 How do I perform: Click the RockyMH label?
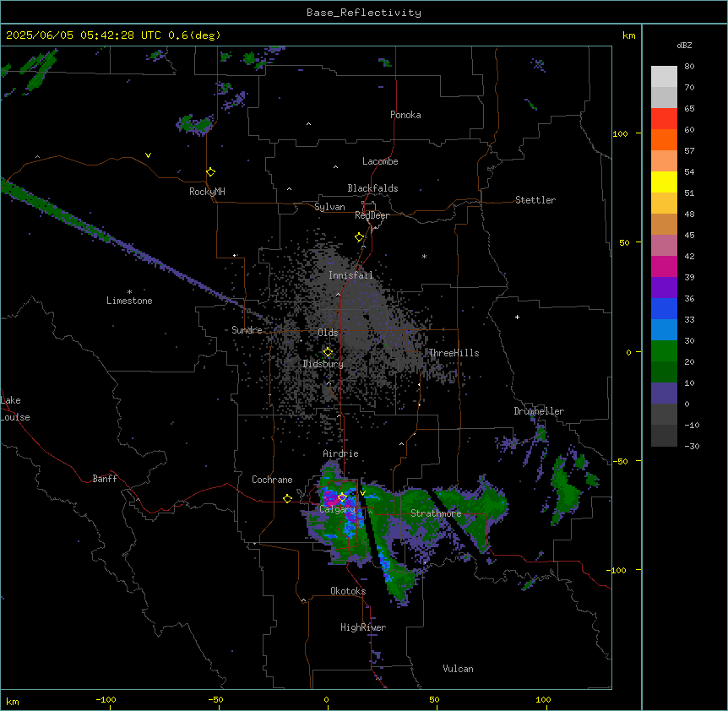point(207,192)
